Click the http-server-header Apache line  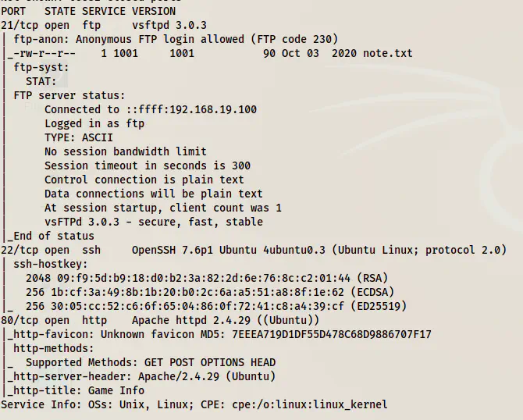coord(141,376)
